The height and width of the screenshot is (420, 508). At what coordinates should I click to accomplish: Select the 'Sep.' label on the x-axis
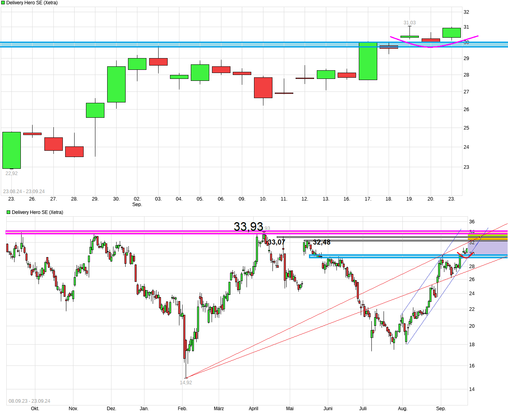pyautogui.click(x=137, y=205)
